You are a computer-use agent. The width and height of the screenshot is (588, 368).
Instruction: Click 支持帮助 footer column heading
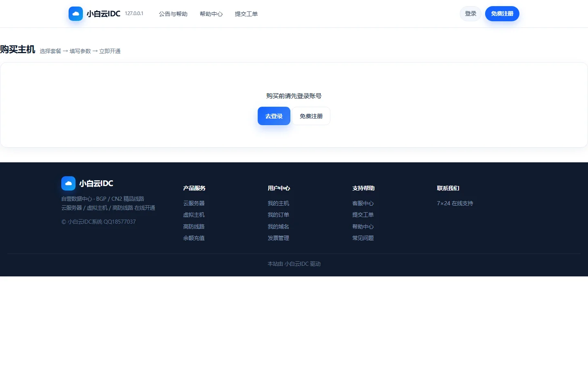click(x=363, y=188)
